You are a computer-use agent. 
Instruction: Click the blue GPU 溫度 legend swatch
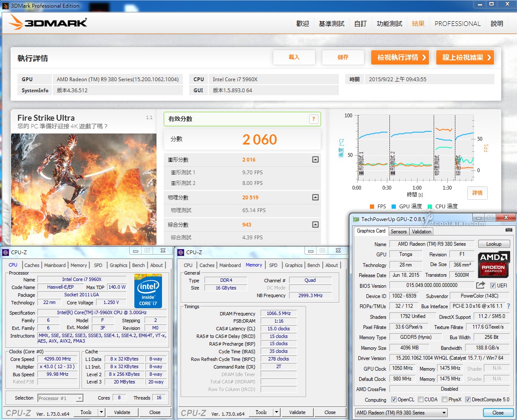tap(394, 207)
